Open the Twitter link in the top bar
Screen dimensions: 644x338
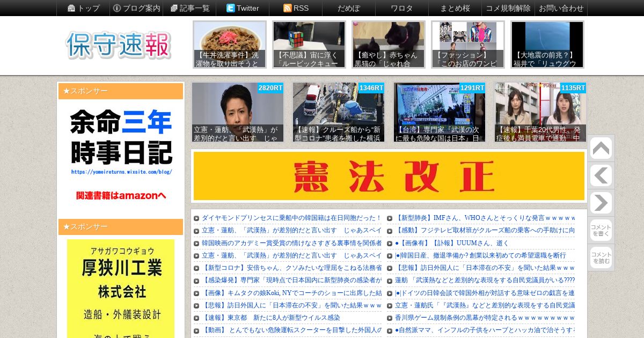coord(243,8)
